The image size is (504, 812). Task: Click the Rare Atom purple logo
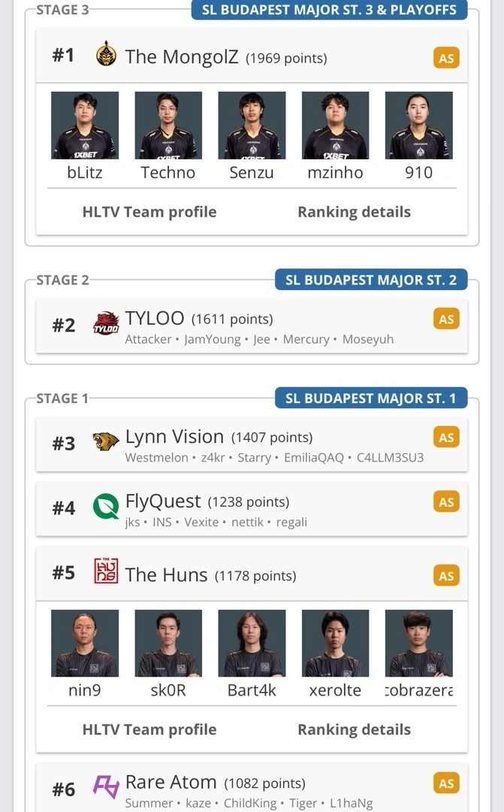pyautogui.click(x=106, y=786)
